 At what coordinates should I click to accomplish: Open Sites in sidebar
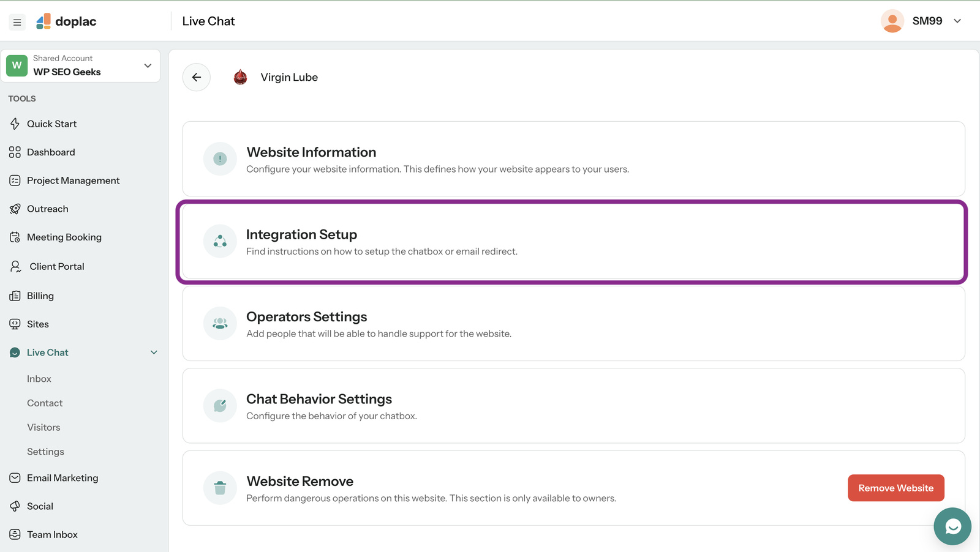click(x=38, y=324)
